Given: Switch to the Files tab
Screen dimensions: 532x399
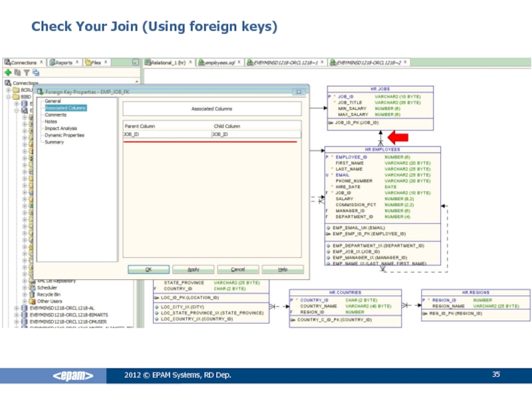Looking at the screenshot, I should pos(96,63).
